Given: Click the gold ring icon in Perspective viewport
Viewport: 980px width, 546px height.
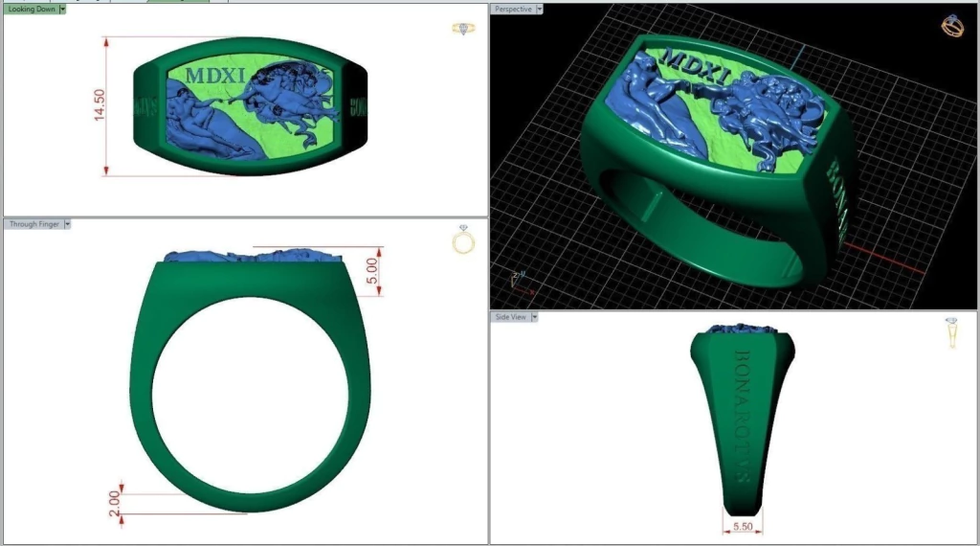Looking at the screenshot, I should click(x=952, y=26).
